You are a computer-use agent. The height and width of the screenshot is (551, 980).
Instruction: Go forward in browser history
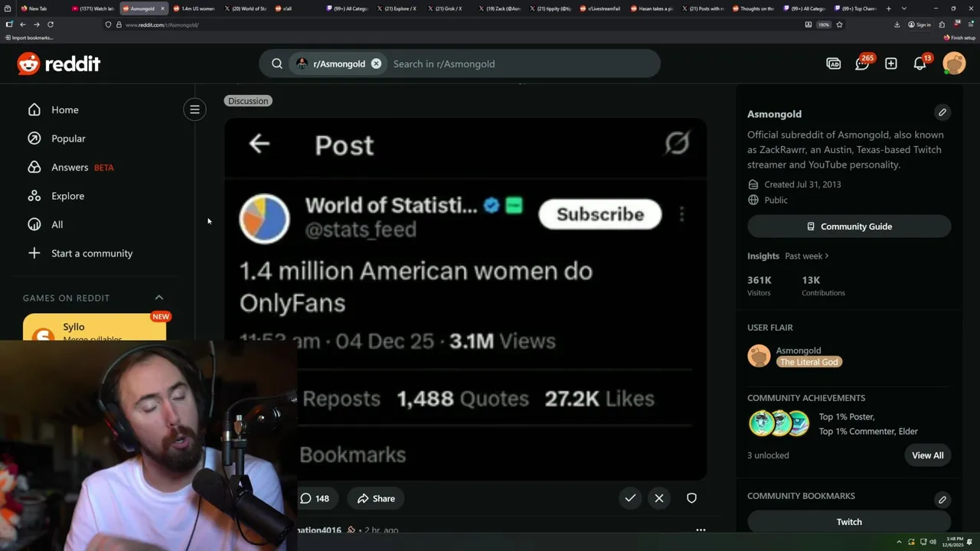(x=36, y=24)
